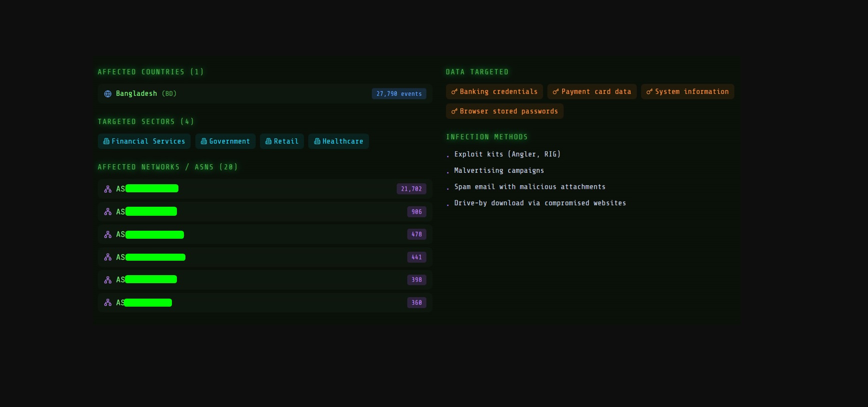This screenshot has height=407, width=868.
Task: Click the Malvertising campaigns list item
Action: [499, 171]
